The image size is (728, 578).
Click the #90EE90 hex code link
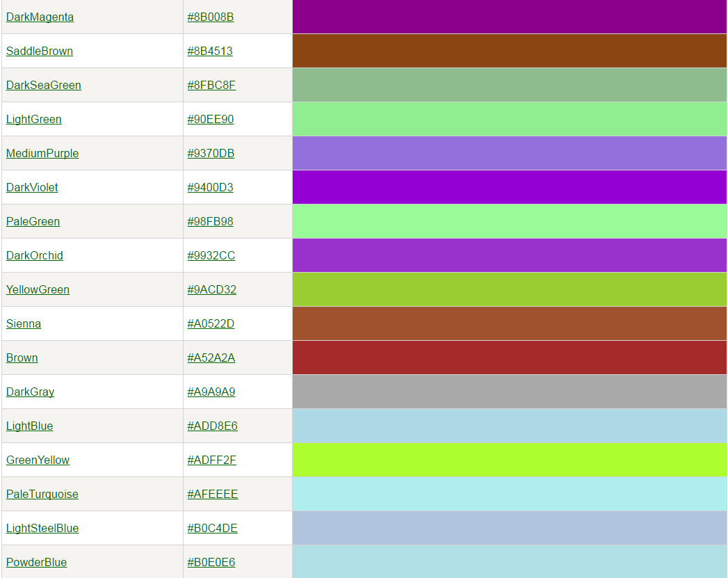tap(210, 120)
